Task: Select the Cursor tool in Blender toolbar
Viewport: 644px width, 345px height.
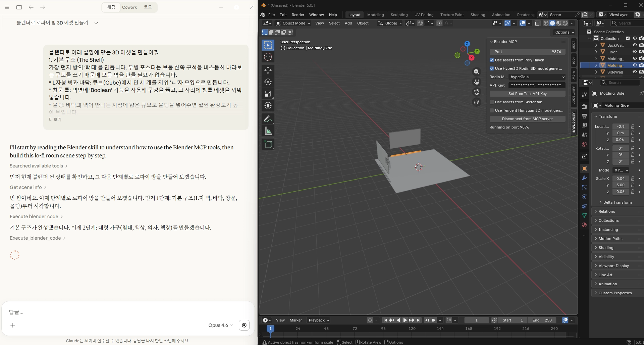Action: pos(268,57)
